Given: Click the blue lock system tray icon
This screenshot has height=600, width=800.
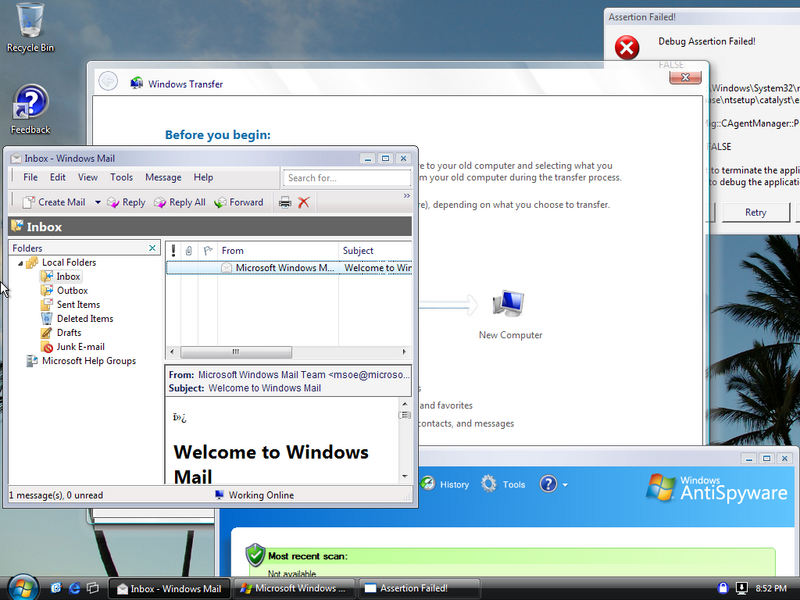Looking at the screenshot, I should pyautogui.click(x=723, y=588).
